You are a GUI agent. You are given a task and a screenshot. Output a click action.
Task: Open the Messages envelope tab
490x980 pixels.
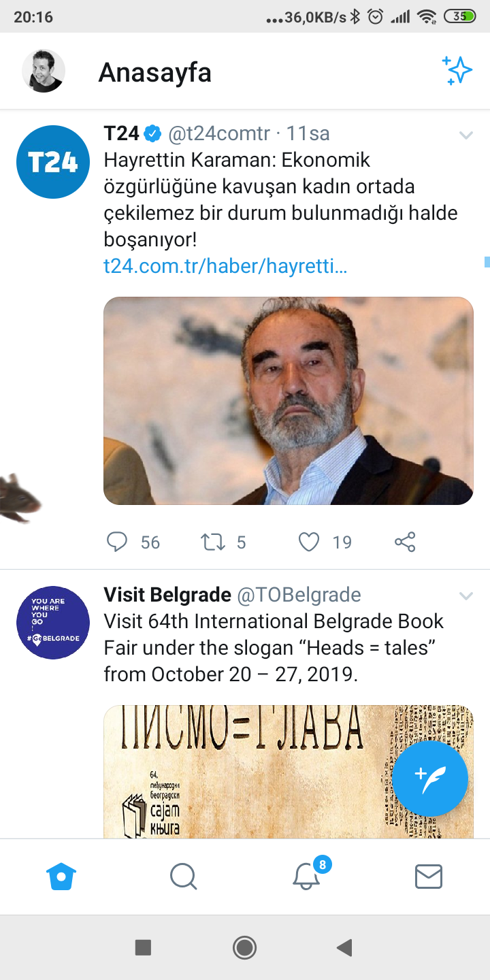pos(429,877)
